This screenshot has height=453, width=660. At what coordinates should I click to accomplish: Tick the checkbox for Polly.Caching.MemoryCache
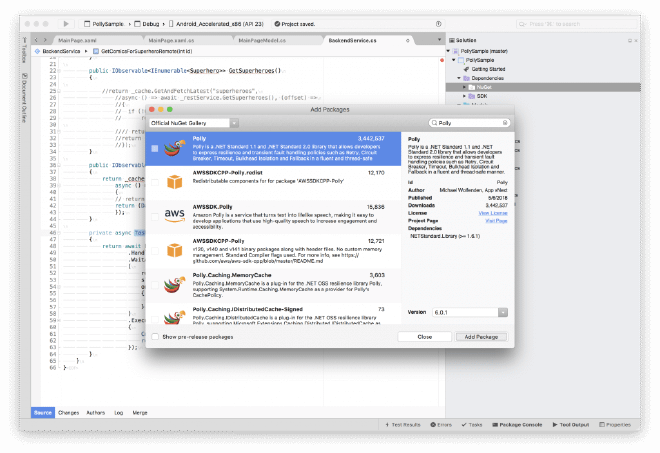[x=155, y=285]
